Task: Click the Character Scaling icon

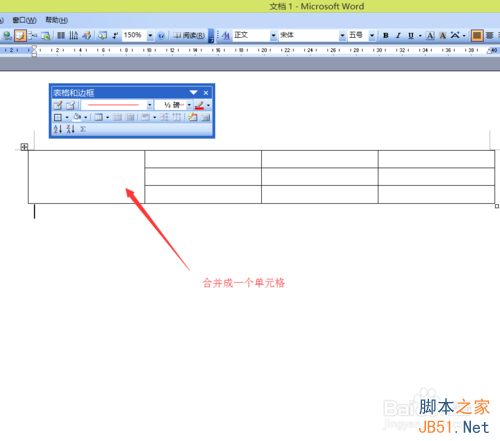Action: pyautogui.click(x=455, y=35)
